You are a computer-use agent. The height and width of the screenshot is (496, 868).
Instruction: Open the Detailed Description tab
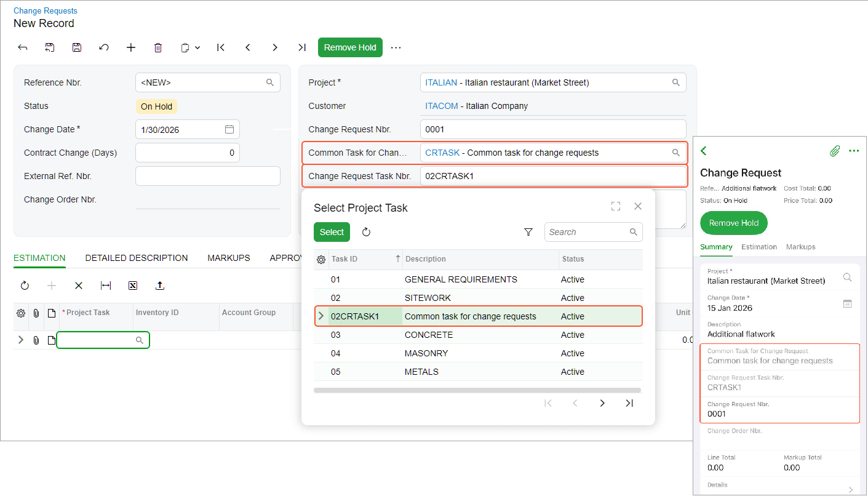[137, 258]
